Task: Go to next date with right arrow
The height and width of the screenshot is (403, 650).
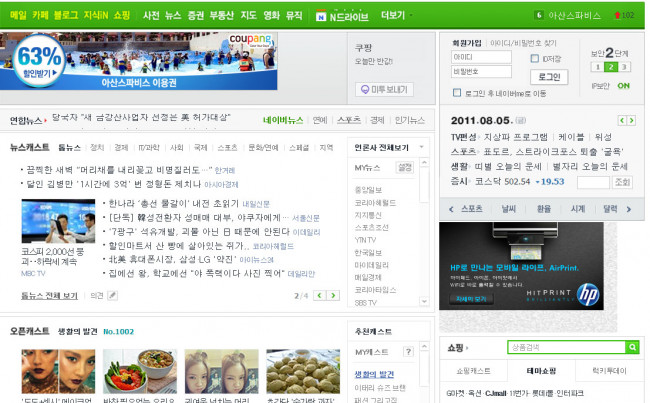Action: (631, 121)
